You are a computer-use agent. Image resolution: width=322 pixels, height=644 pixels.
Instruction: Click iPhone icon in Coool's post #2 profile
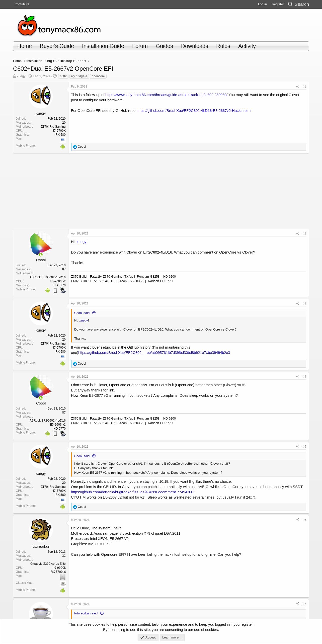[x=55, y=290]
